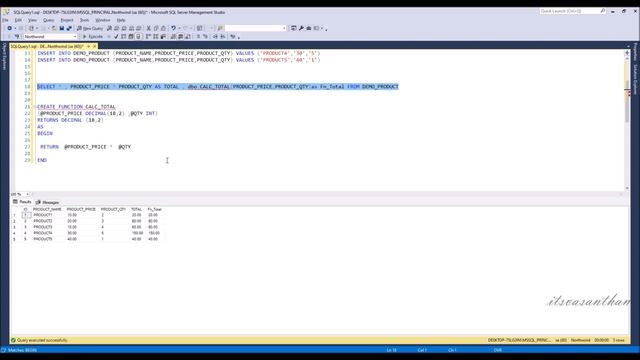The image size is (640, 360).
Task: Click the Parse checkmark icon
Action: [x=116, y=37]
